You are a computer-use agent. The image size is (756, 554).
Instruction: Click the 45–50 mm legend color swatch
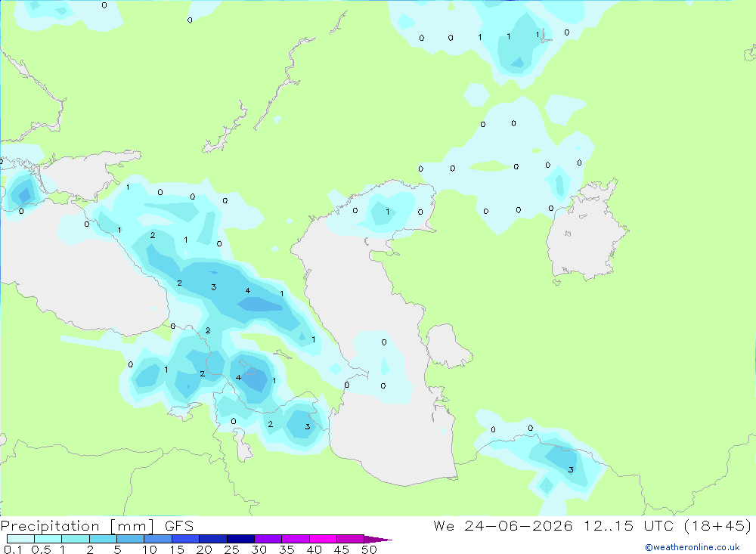351,539
